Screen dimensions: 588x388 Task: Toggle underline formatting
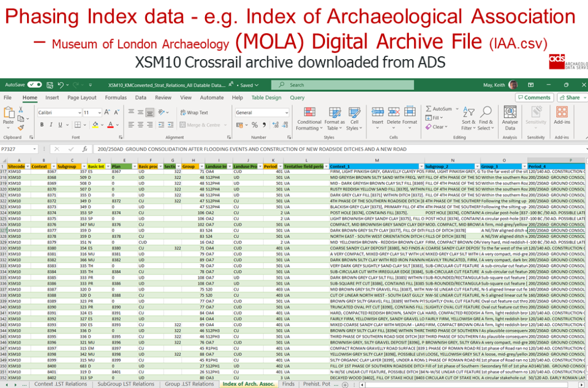tap(60, 124)
